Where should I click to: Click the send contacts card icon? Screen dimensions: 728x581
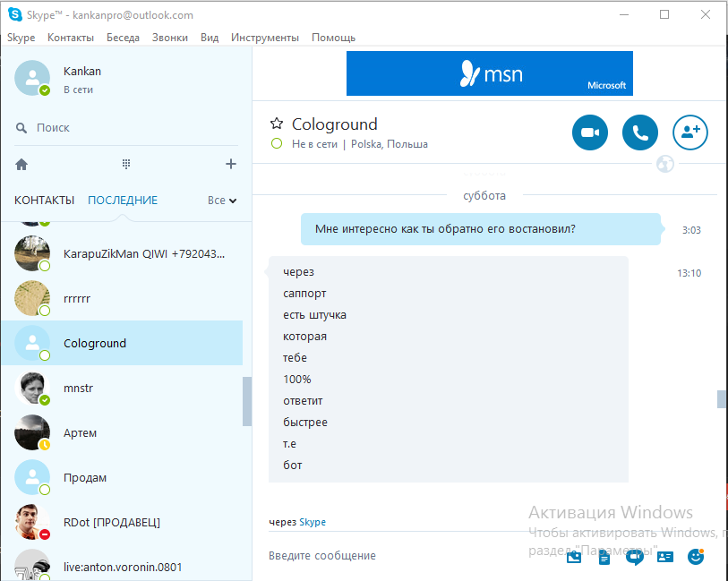[664, 557]
